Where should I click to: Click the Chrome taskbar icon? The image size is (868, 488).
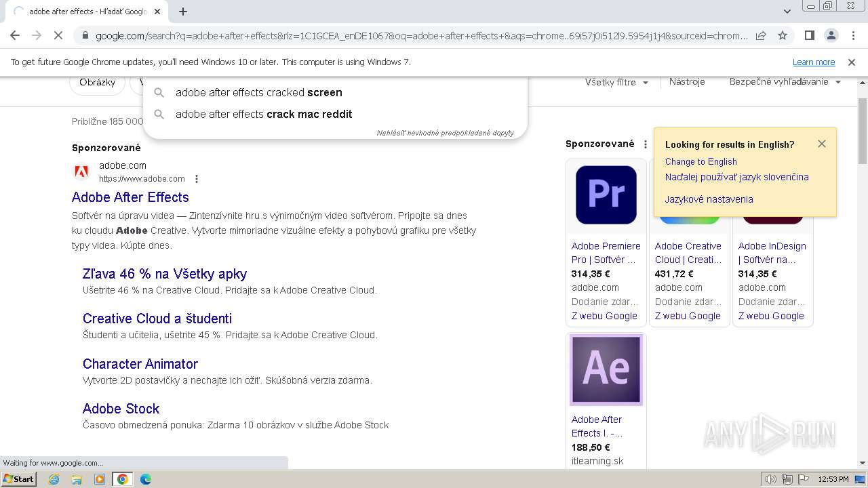122,479
